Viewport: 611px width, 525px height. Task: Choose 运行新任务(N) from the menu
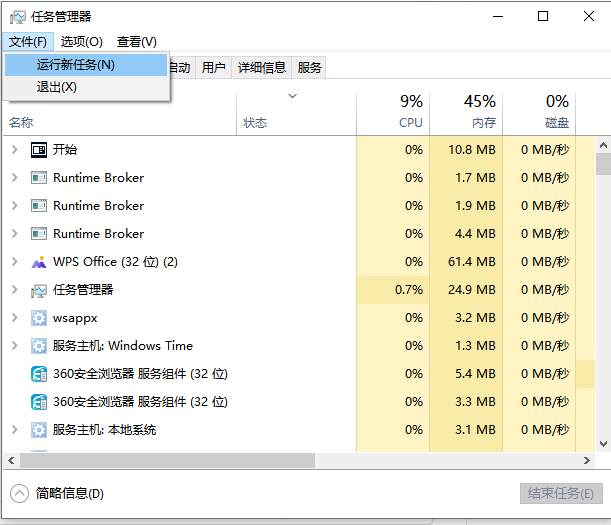86,65
